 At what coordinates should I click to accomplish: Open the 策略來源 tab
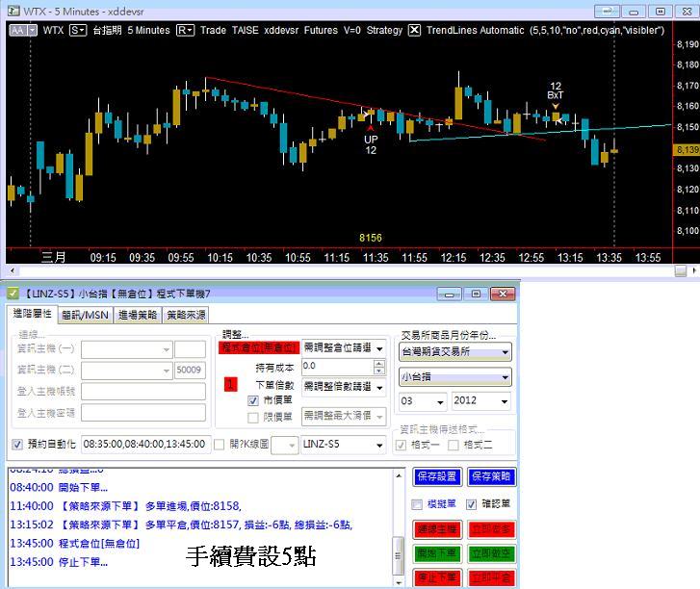186,315
